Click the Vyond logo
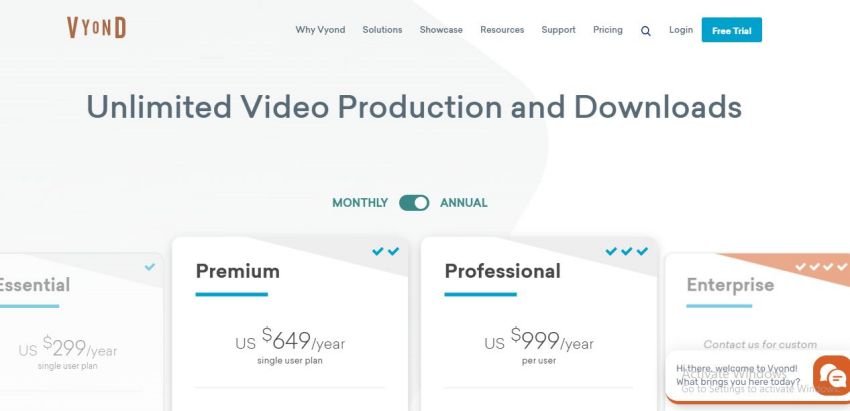This screenshot has height=411, width=850. tap(96, 28)
